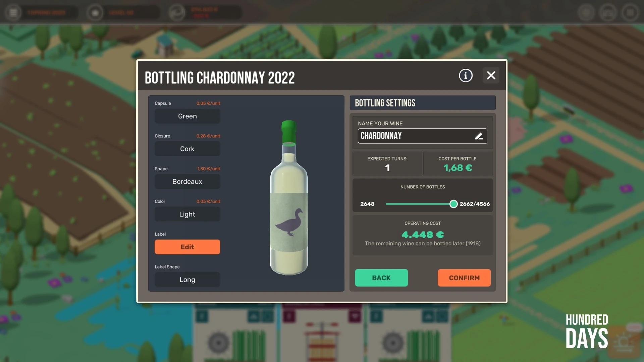The height and width of the screenshot is (362, 644).
Task: Click the blurred money exchange icon
Action: point(177,13)
